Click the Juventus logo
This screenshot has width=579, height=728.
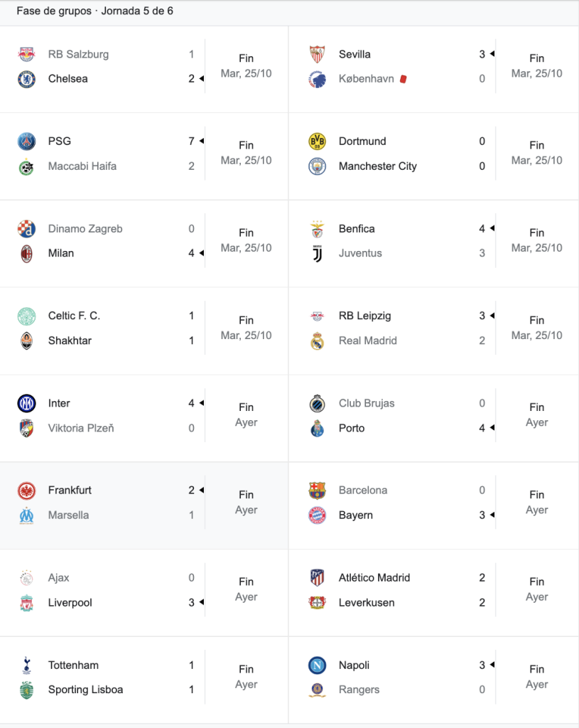[318, 254]
